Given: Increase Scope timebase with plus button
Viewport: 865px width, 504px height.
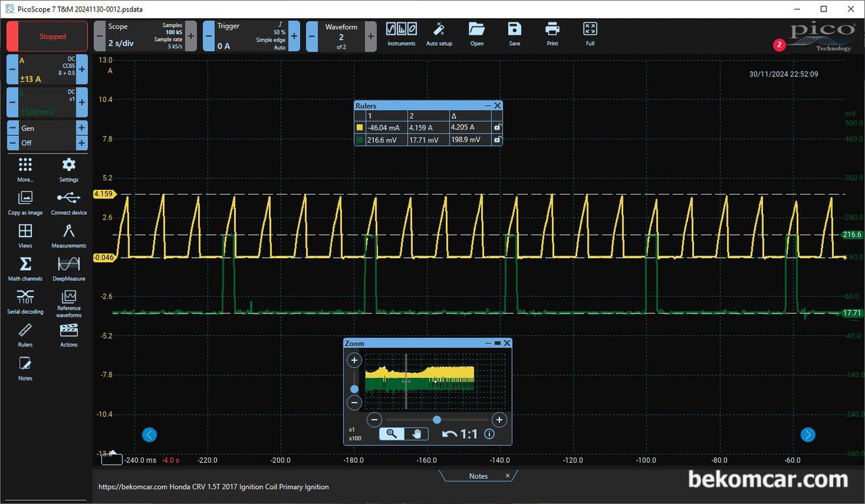Looking at the screenshot, I should coord(191,36).
